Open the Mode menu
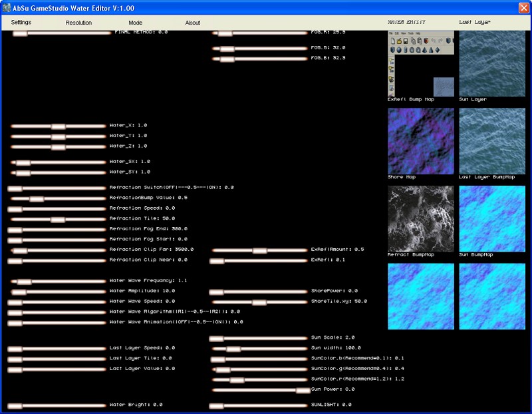 (x=135, y=23)
